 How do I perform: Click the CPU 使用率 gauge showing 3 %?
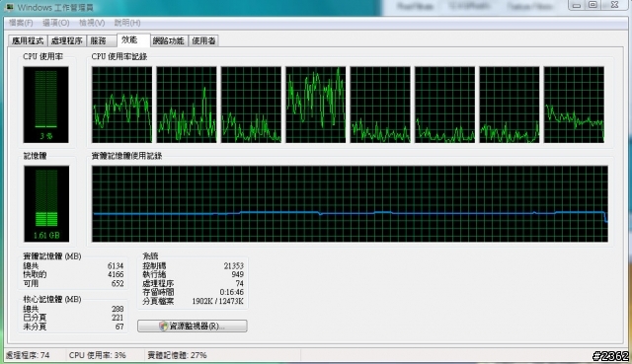(46, 105)
